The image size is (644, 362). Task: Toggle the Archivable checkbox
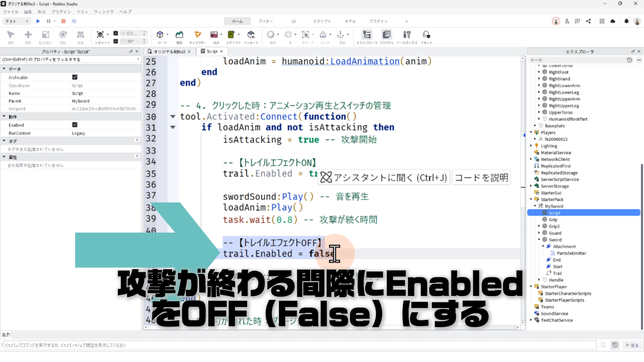tap(75, 77)
